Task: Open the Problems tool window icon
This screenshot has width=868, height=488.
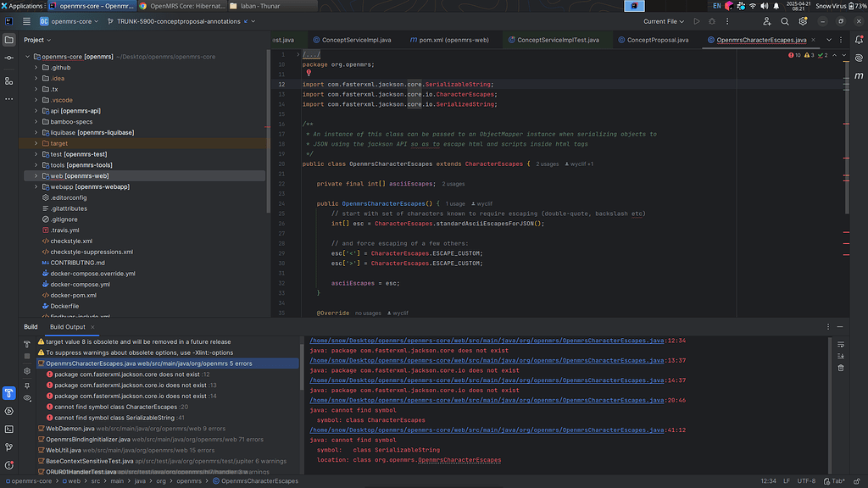Action: coord(8,463)
